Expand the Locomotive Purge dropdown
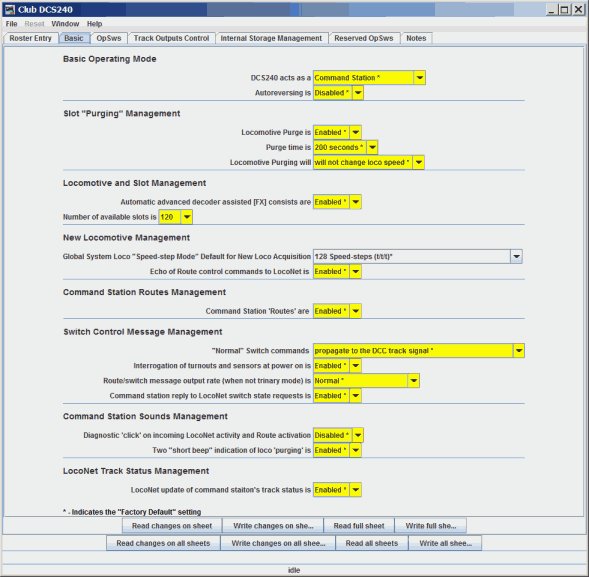This screenshot has width=589, height=577. 337,132
